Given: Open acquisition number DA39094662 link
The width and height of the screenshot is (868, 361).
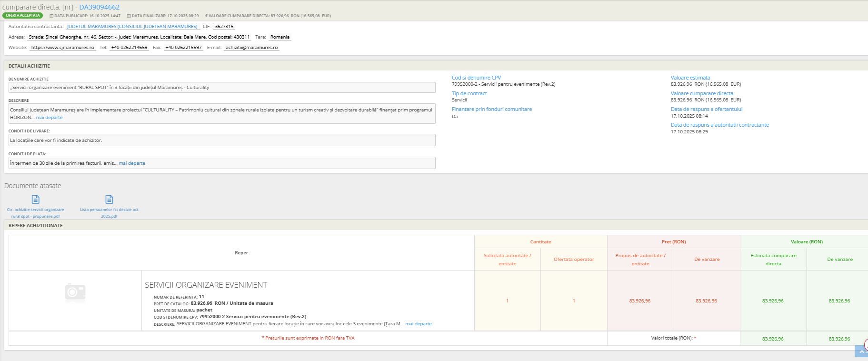Looking at the screenshot, I should (99, 7).
